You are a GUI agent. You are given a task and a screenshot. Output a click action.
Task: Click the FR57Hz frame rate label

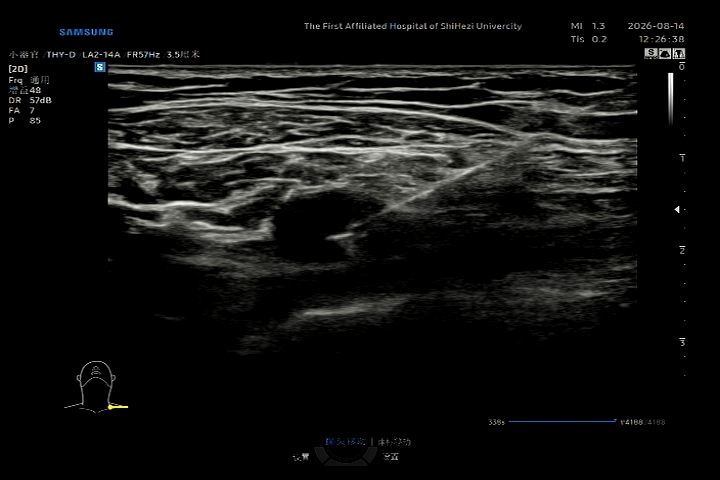[143, 55]
